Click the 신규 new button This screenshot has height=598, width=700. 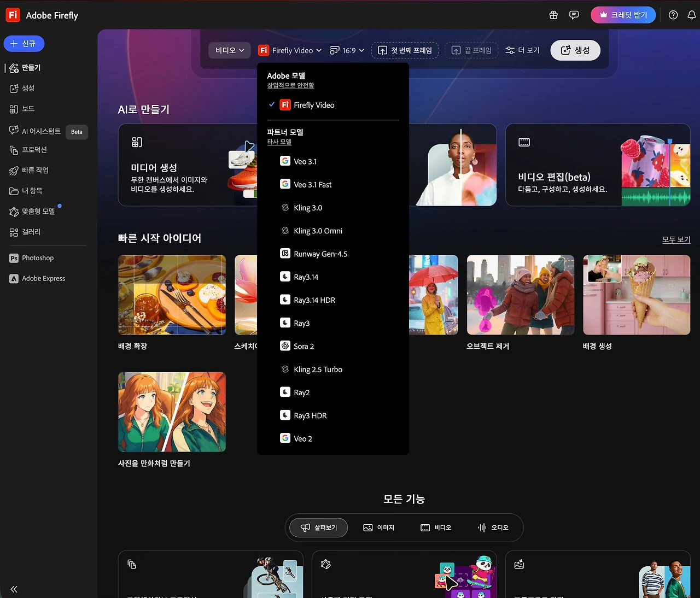pos(24,44)
